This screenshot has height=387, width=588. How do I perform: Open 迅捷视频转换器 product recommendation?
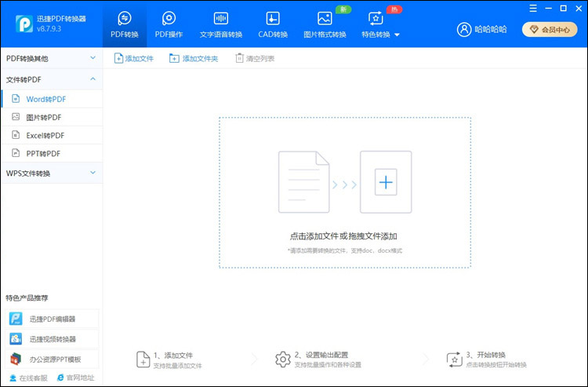tap(52, 339)
